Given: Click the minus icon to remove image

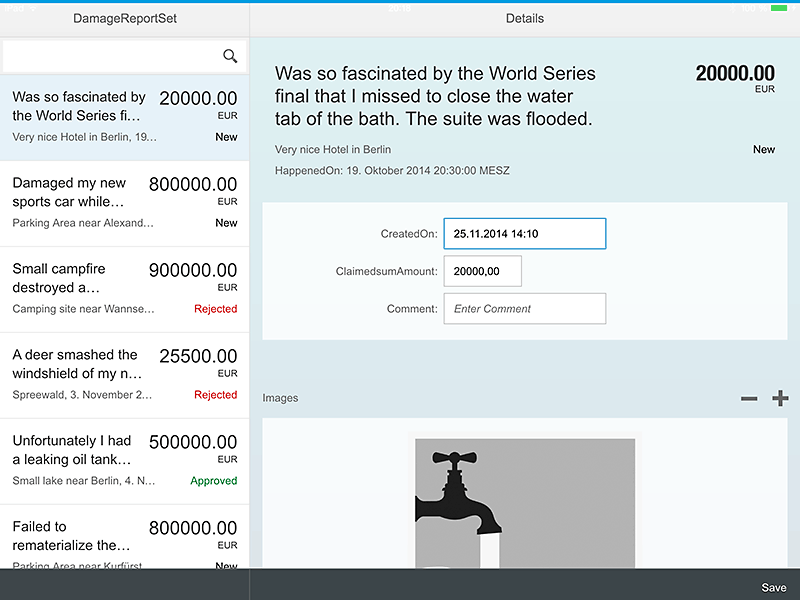Looking at the screenshot, I should coord(749,399).
